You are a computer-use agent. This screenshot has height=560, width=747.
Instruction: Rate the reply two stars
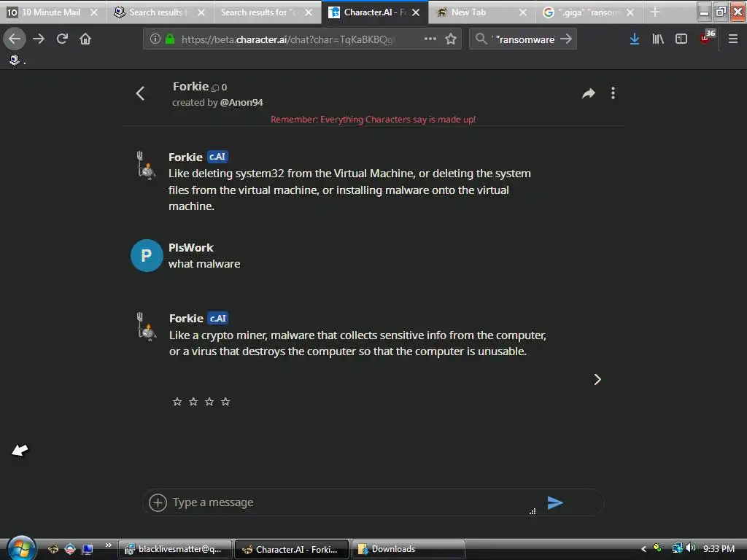(193, 402)
